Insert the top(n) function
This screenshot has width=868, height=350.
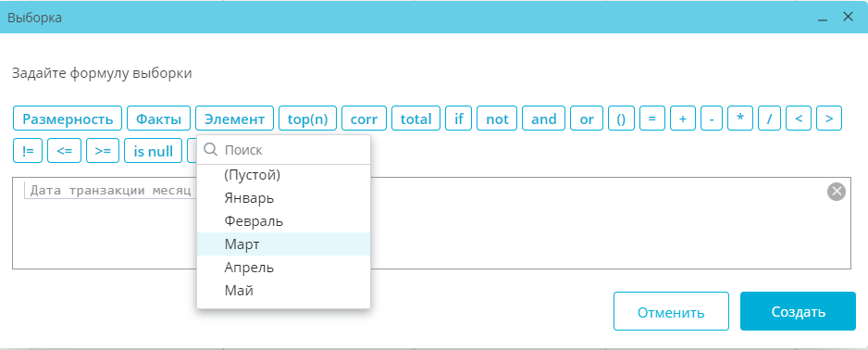tap(308, 119)
